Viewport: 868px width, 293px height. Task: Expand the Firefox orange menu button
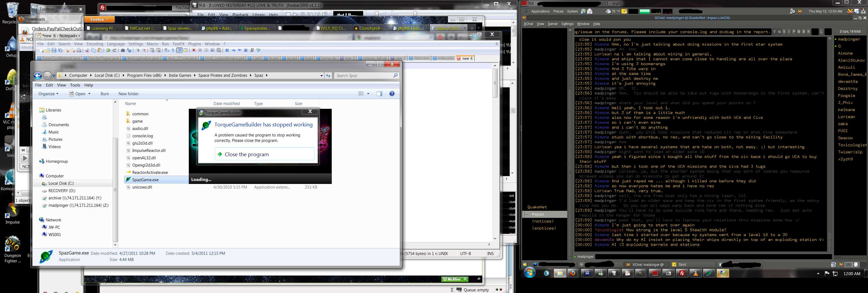(99, 20)
